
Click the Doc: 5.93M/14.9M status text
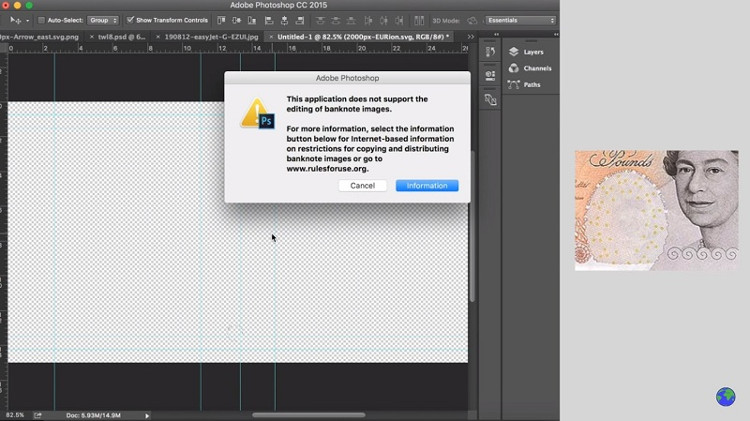pos(93,415)
